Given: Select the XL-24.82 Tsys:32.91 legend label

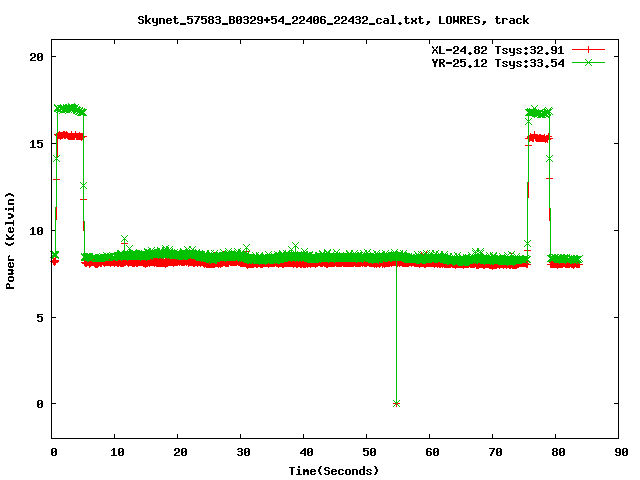Looking at the screenshot, I should [498, 50].
